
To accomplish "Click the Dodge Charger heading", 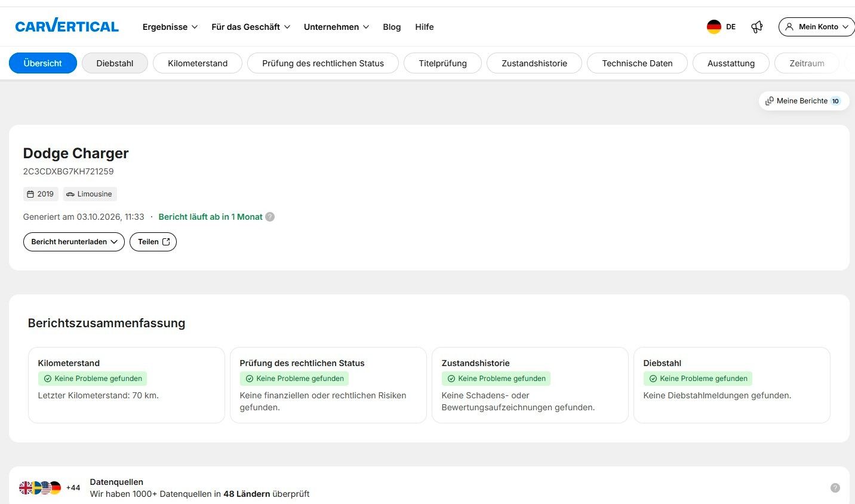I will coord(76,153).
